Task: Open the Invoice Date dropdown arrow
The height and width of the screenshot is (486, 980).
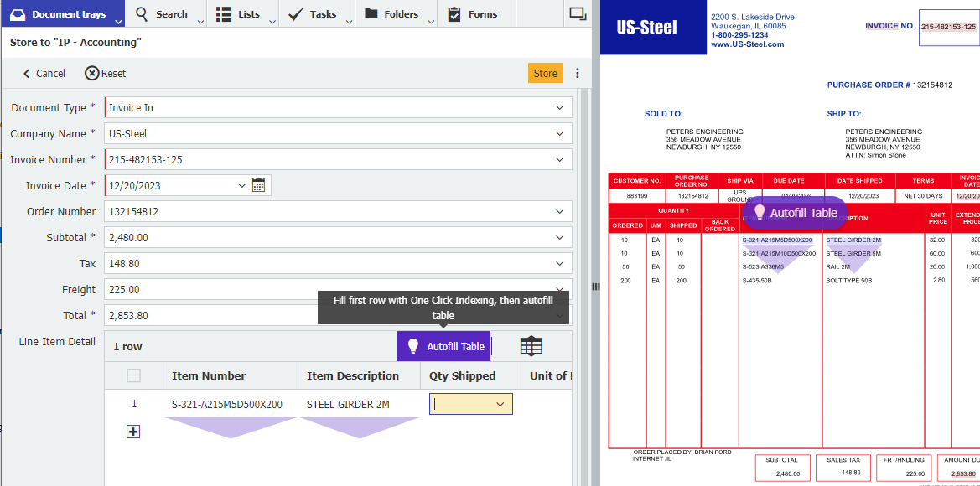Action: 242,185
